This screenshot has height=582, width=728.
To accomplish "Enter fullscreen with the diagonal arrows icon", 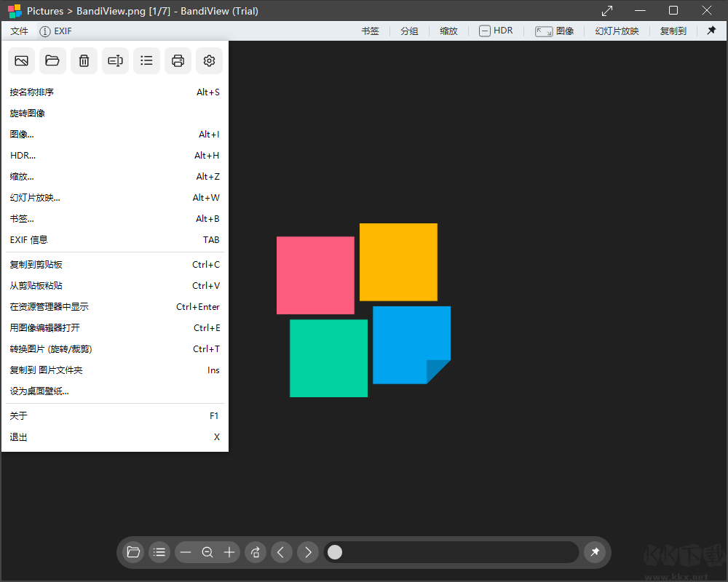I will (x=607, y=11).
